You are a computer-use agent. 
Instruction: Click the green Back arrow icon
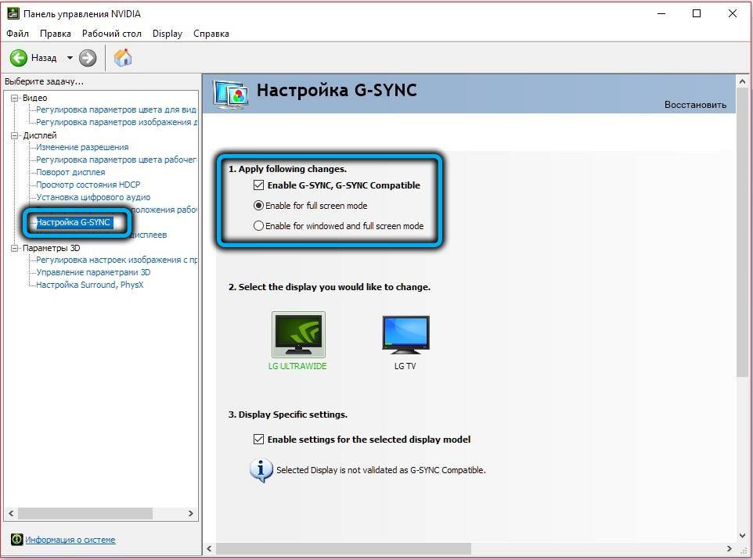click(x=19, y=58)
